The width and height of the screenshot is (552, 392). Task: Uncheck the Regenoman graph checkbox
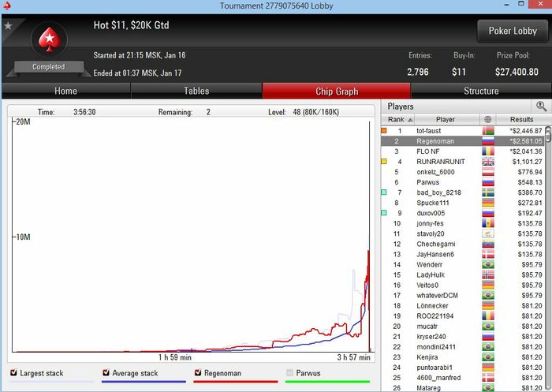(x=198, y=372)
